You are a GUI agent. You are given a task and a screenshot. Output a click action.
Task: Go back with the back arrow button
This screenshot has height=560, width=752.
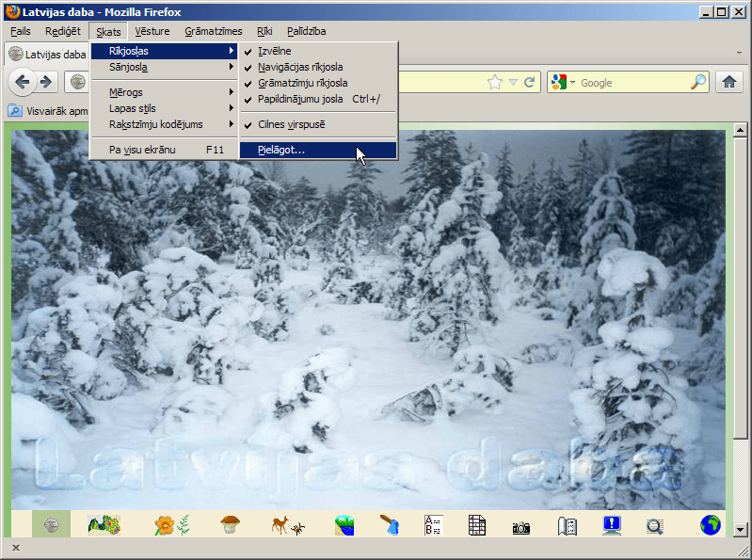click(x=22, y=83)
